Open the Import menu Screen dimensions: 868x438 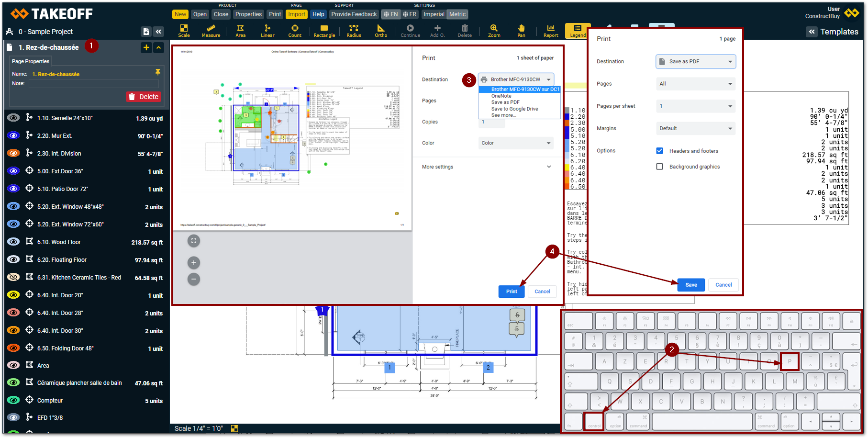[297, 14]
